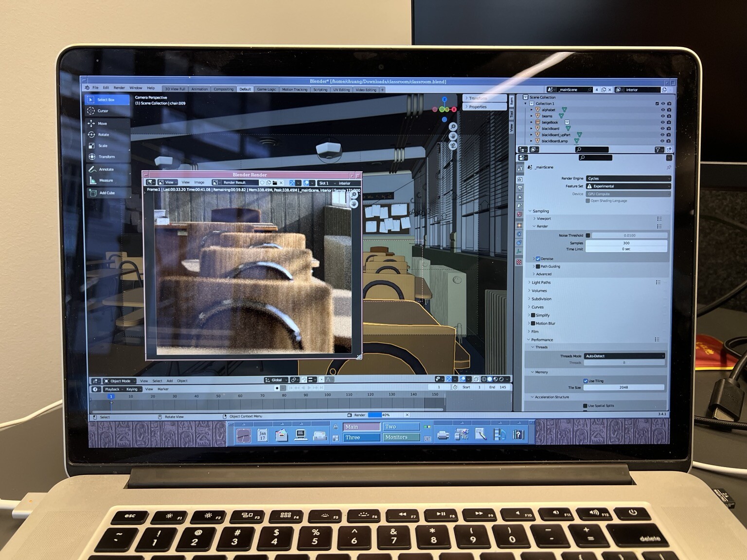Switch to workspace Three in desktop panel
Image resolution: width=747 pixels, height=560 pixels.
pyautogui.click(x=362, y=437)
